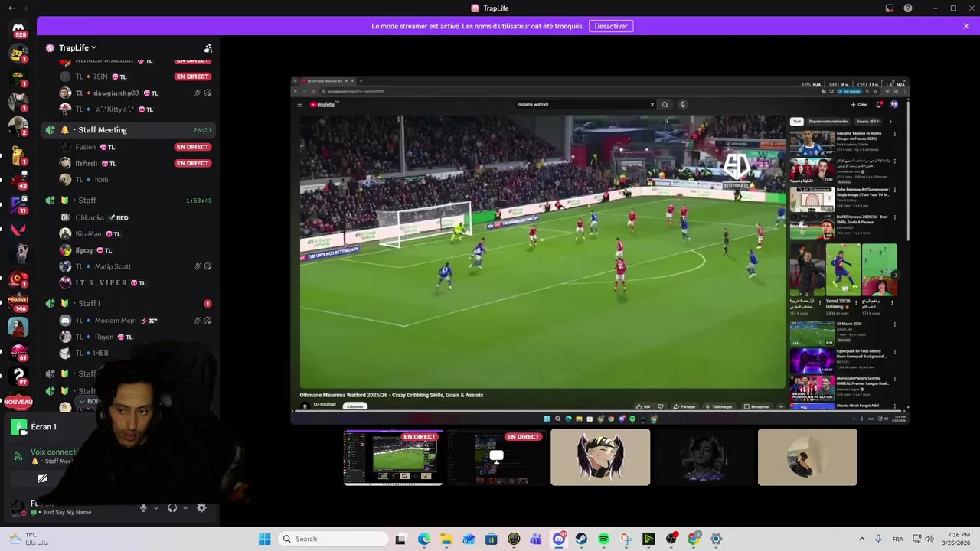Screen dimensions: 980x551
Task: Go forward with the title bar arrow
Action: pos(25,8)
